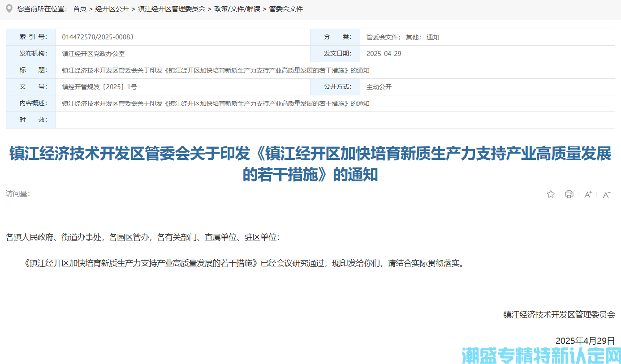Viewport: 621px width, 364px height.
Task: Increase font size with A+ icon
Action: tap(588, 194)
